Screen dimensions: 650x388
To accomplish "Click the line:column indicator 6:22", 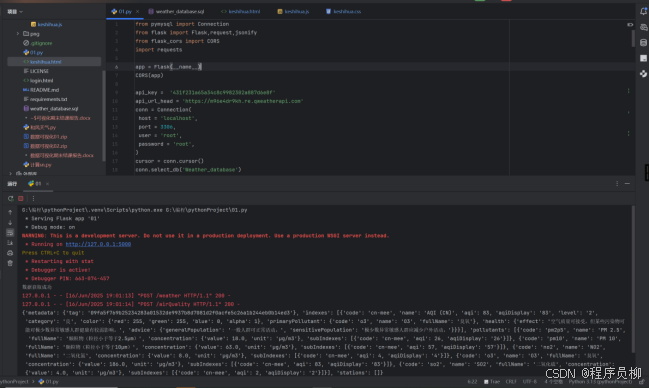I will pos(472,382).
